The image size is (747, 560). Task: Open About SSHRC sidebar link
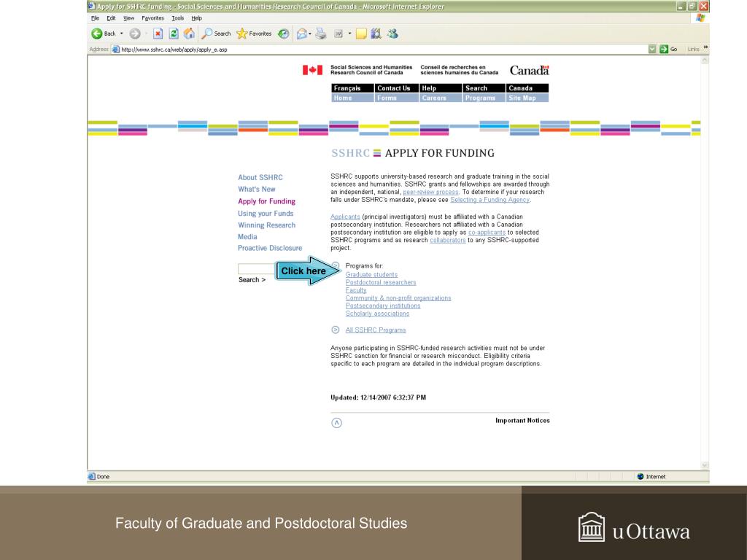point(260,177)
